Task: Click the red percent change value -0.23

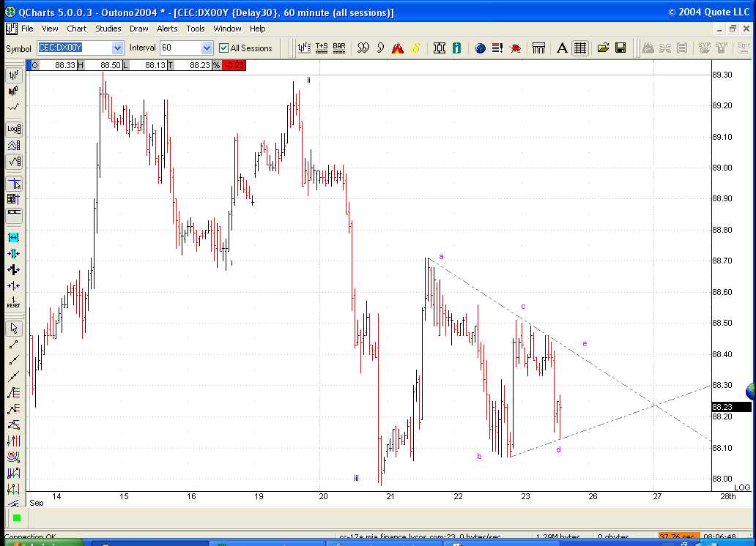Action: tap(234, 65)
